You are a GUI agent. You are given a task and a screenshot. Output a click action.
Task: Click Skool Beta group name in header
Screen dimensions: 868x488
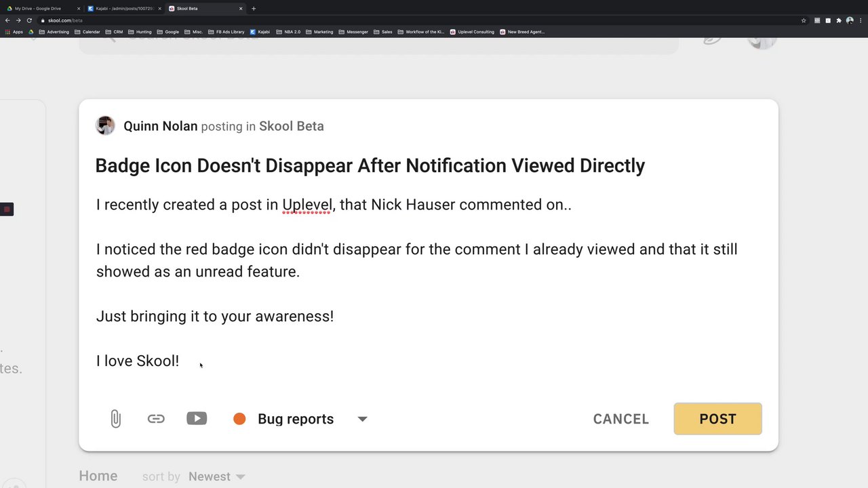292,126
